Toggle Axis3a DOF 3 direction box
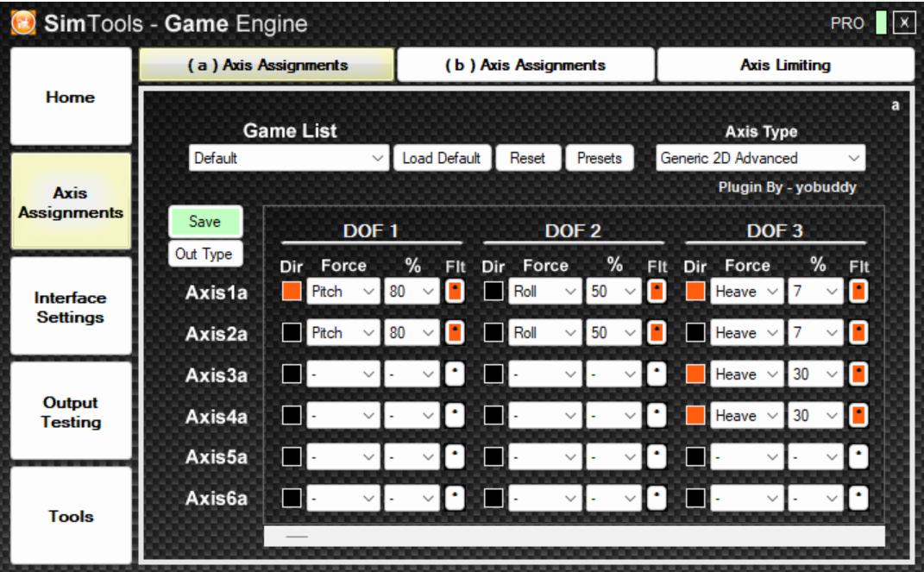Viewport: 924px width, 572px height. coord(695,374)
